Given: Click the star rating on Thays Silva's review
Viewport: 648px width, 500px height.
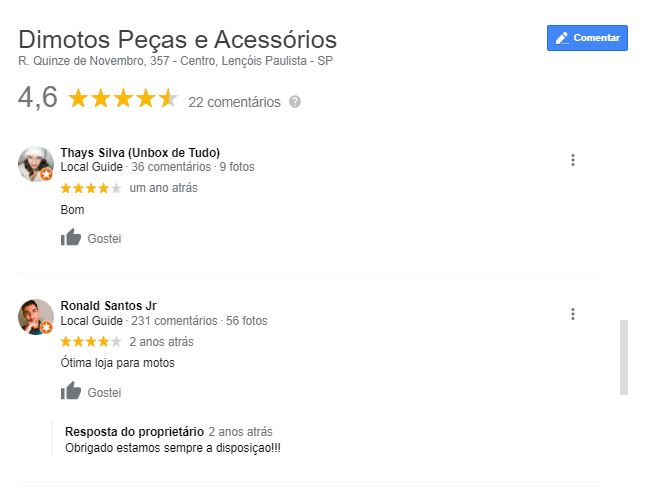Looking at the screenshot, I should coord(91,188).
